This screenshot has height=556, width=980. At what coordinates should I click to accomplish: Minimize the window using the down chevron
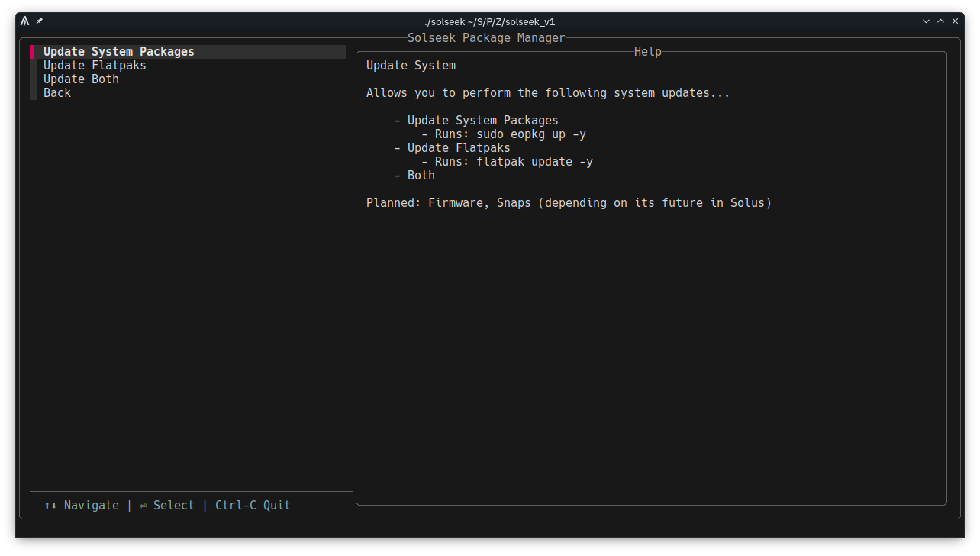[x=926, y=21]
